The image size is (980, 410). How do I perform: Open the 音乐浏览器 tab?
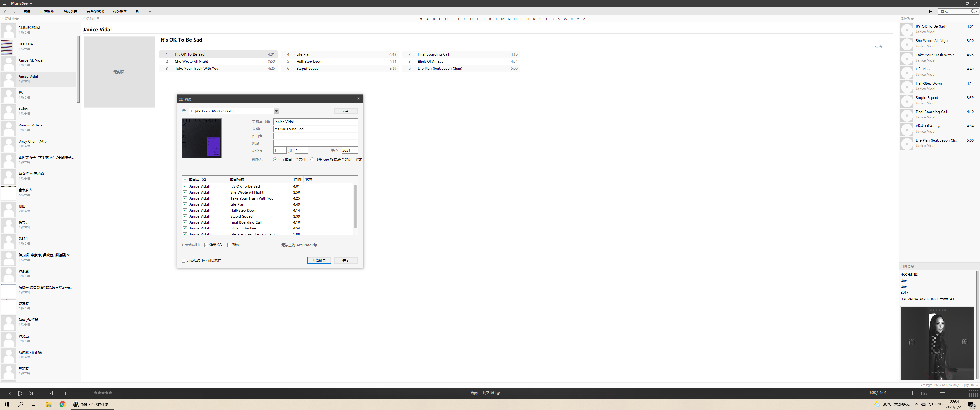pos(95,11)
